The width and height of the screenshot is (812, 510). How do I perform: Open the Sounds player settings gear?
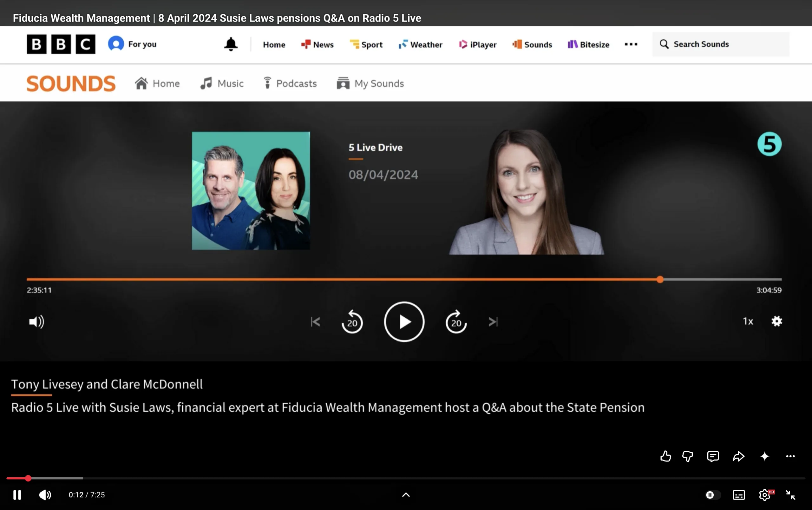(x=777, y=321)
